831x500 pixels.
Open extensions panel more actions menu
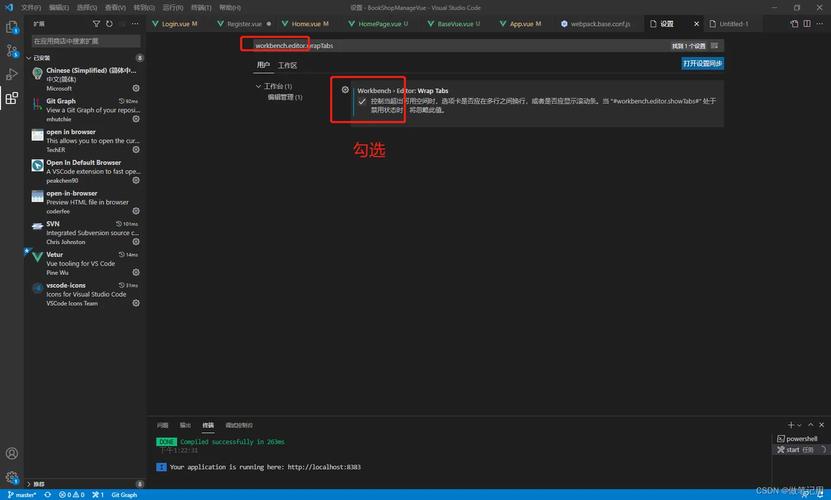135,24
